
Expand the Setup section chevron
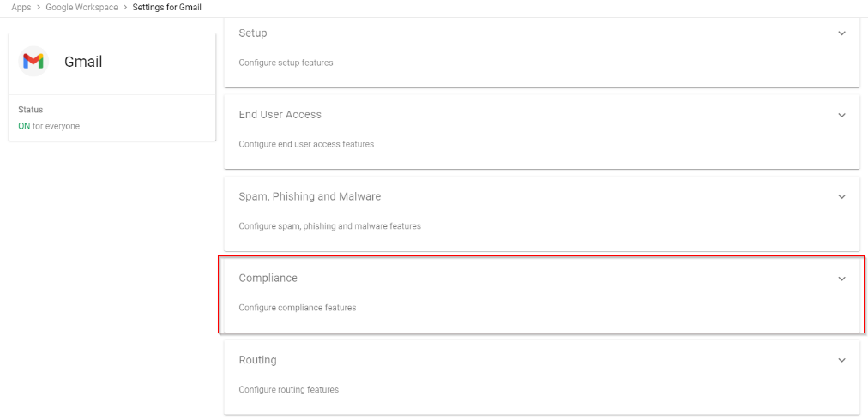coord(841,33)
